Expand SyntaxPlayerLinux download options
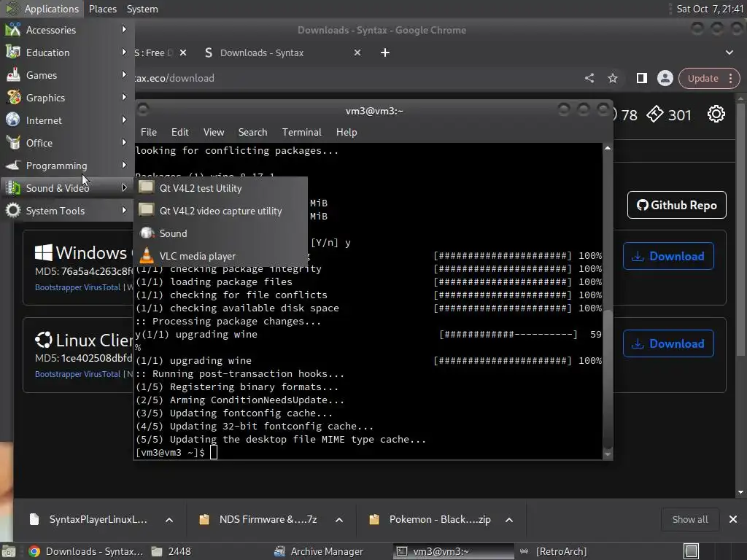 pyautogui.click(x=169, y=519)
